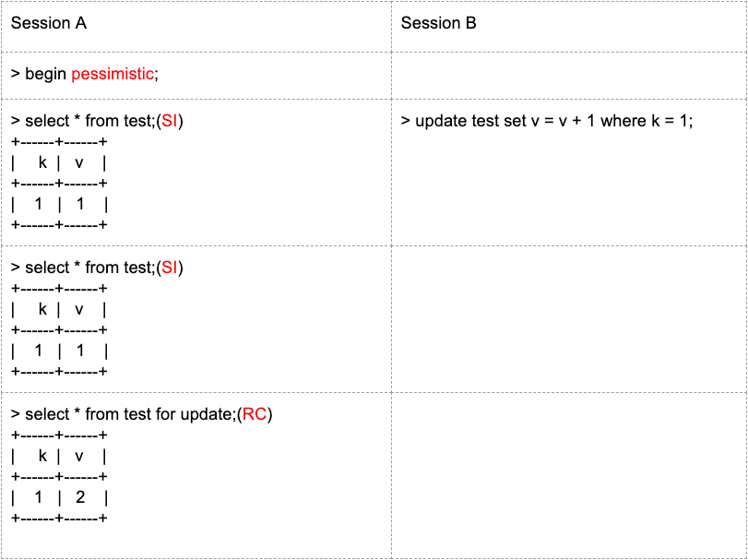The height and width of the screenshot is (560, 748).
Task: Click the red "SI" in the first select statement
Action: point(171,121)
